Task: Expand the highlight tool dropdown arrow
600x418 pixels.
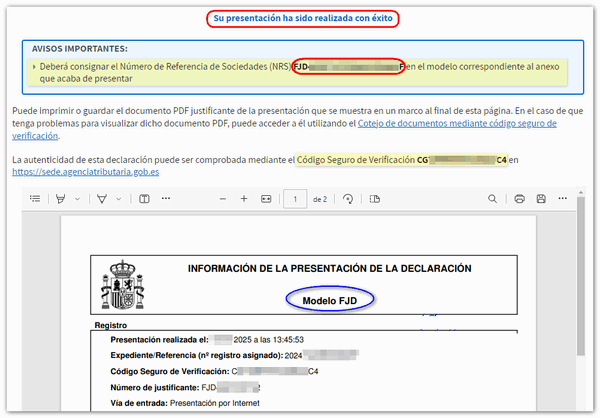Action: tap(79, 199)
